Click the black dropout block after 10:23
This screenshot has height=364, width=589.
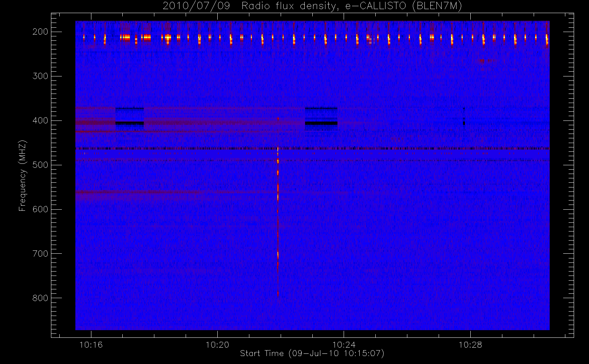click(x=321, y=123)
